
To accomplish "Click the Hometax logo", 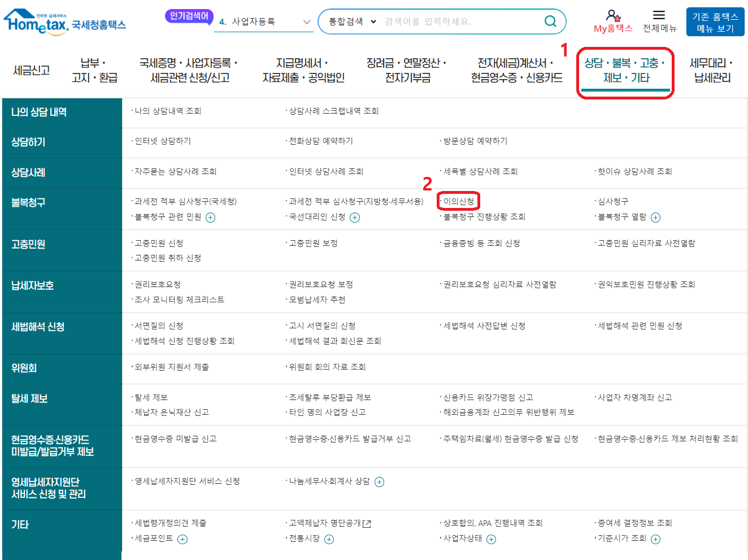I will pyautogui.click(x=64, y=20).
